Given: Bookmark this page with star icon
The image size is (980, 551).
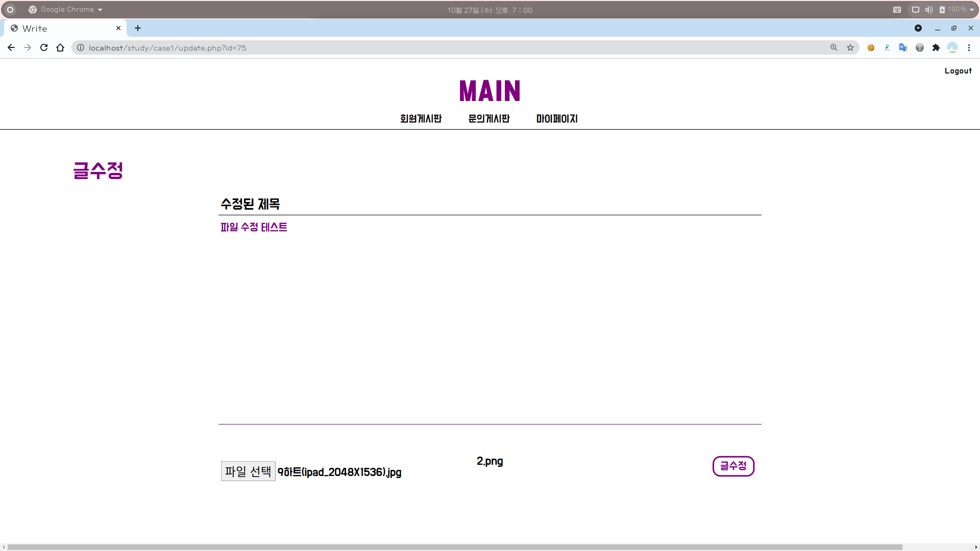Looking at the screenshot, I should pyautogui.click(x=850, y=47).
